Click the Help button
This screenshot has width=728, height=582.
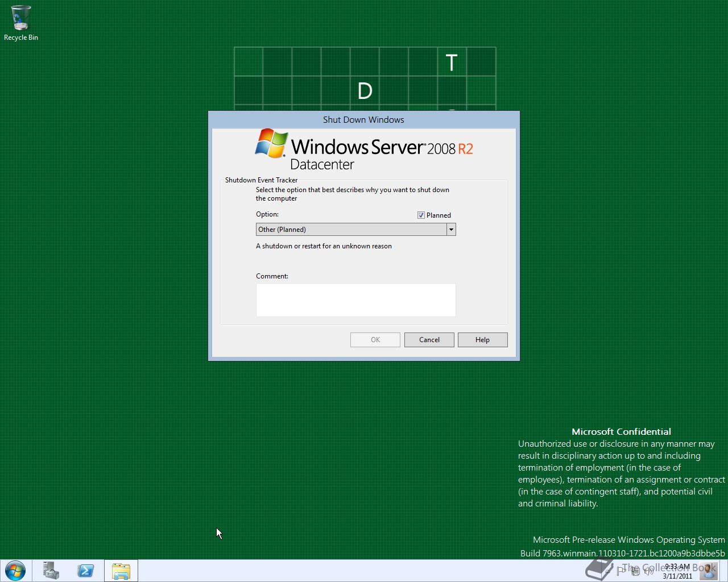pyautogui.click(x=483, y=340)
